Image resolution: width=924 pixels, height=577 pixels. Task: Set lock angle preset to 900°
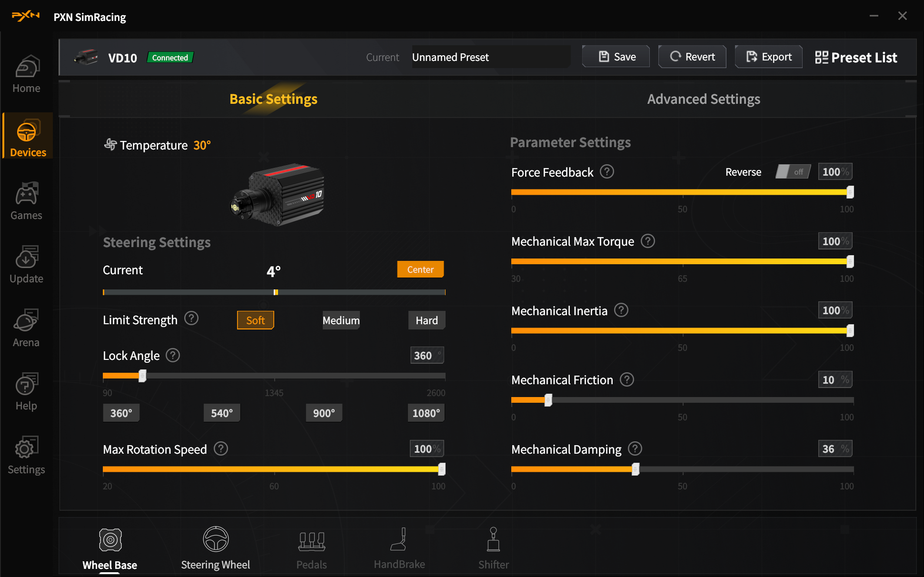324,413
